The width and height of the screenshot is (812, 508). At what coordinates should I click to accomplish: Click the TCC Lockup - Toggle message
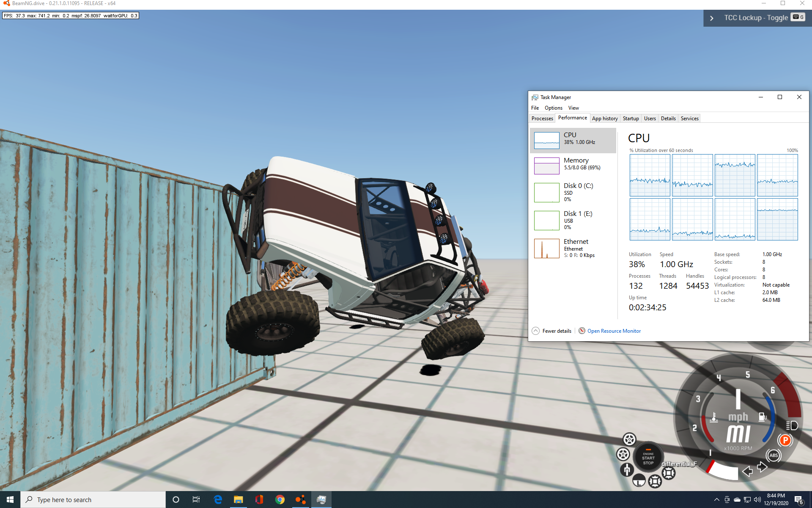[x=756, y=18]
